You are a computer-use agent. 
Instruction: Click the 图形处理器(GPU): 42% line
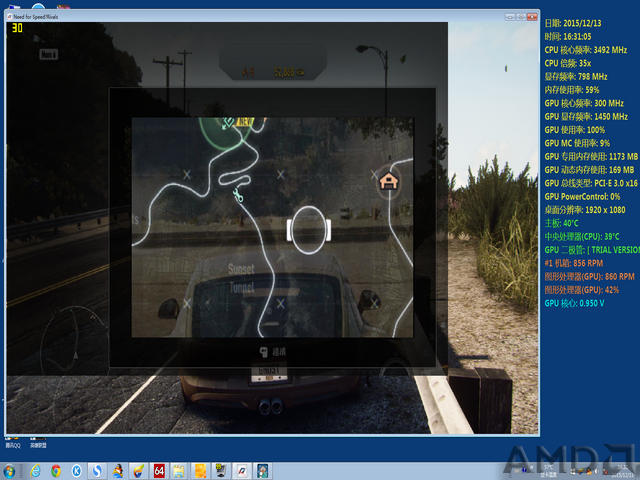582,290
